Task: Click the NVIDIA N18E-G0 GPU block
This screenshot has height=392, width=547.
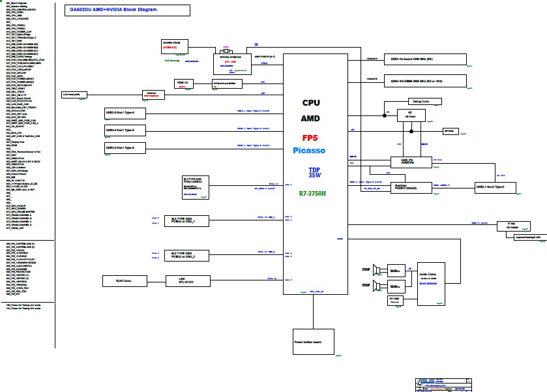Action: tap(232, 64)
